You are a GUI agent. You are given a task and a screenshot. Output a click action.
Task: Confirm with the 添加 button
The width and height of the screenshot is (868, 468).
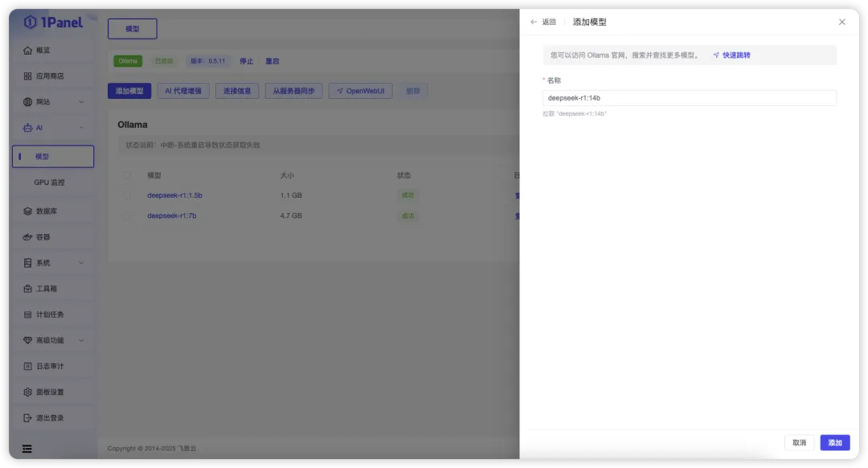coord(834,442)
